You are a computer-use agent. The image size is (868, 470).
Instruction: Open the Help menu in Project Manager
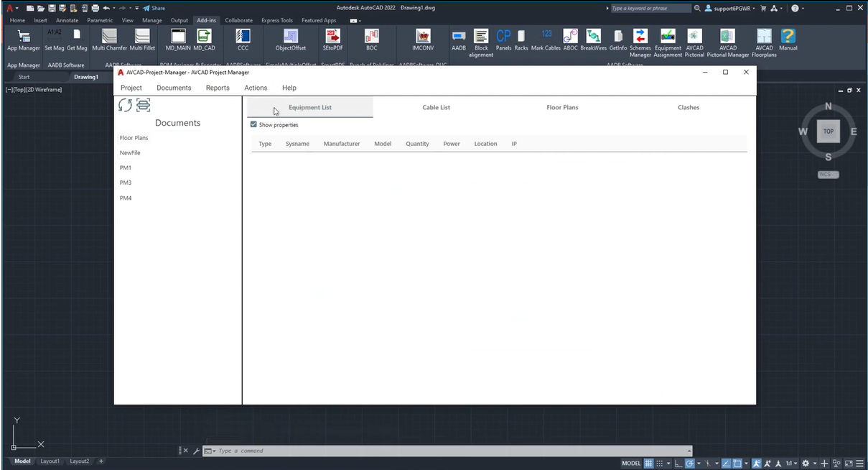pyautogui.click(x=289, y=88)
